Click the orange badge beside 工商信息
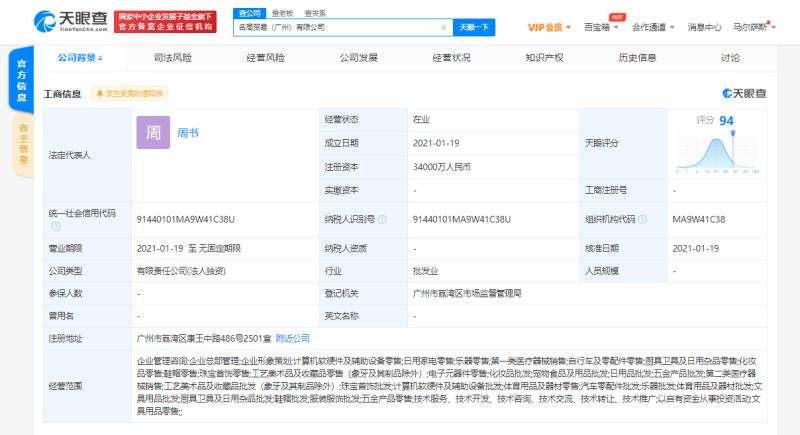Viewport: 800px width, 435px height. coord(129,94)
